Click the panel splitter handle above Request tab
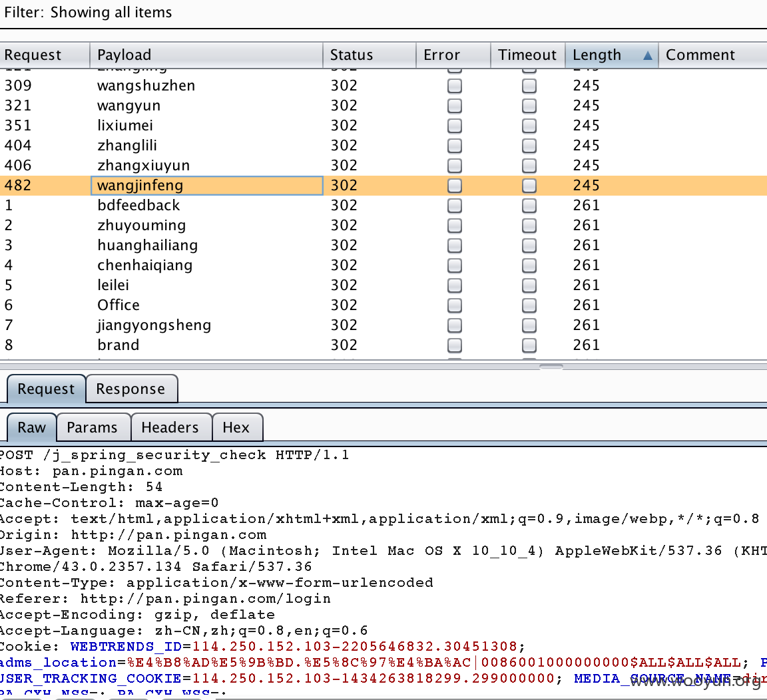Image resolution: width=767 pixels, height=700 pixels. 551,367
